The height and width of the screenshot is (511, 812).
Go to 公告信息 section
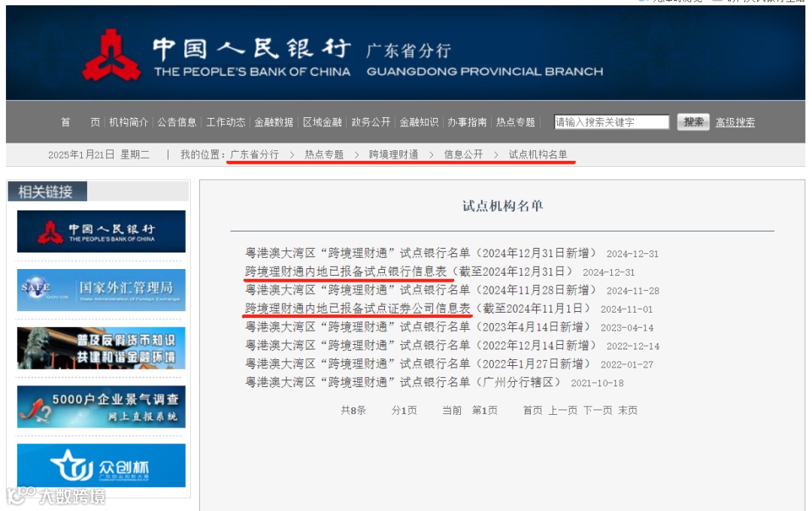[177, 122]
